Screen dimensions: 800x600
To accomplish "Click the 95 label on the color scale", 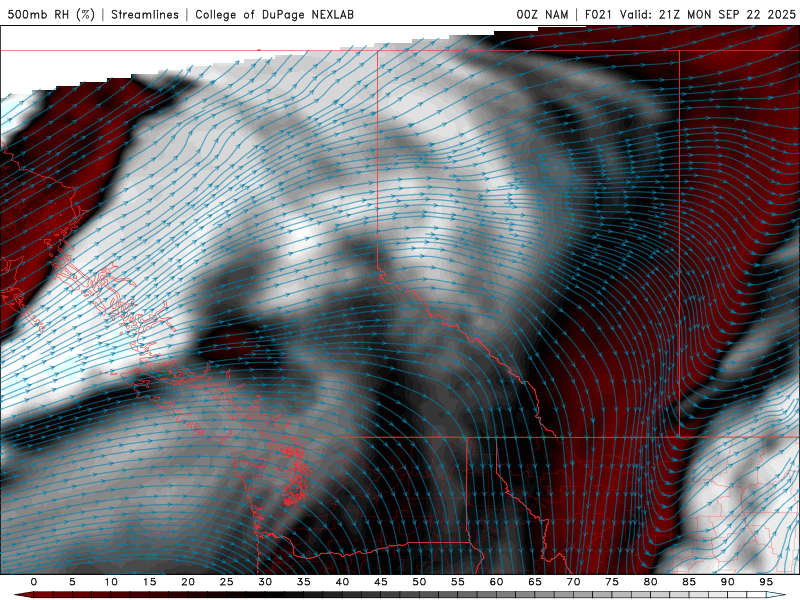I will pos(766,582).
